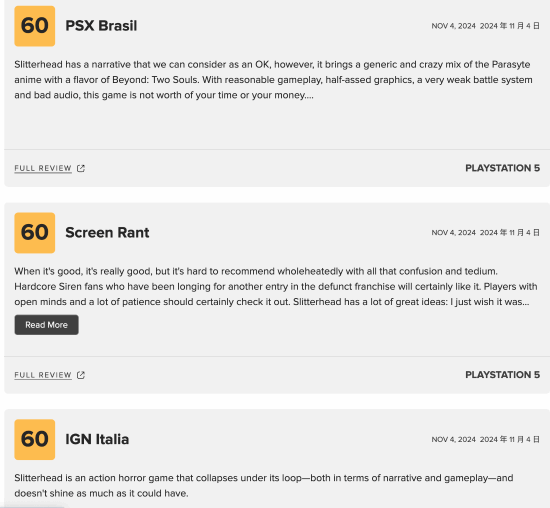Click the PSX Brasil review excerpt text
550x508 pixels.
click(x=274, y=80)
